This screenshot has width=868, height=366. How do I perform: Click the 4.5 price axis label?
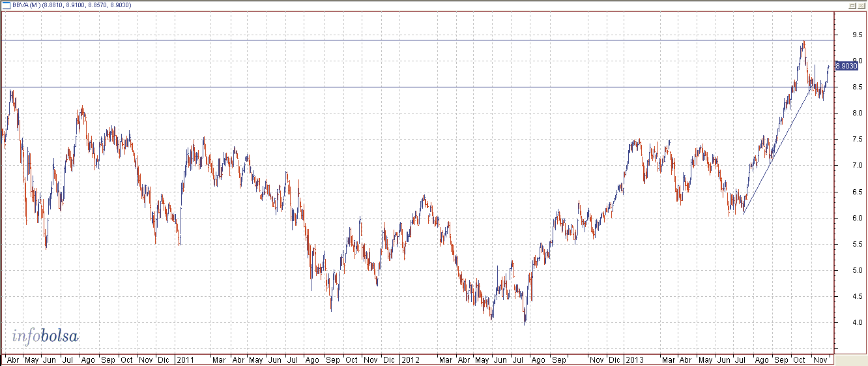click(x=857, y=296)
